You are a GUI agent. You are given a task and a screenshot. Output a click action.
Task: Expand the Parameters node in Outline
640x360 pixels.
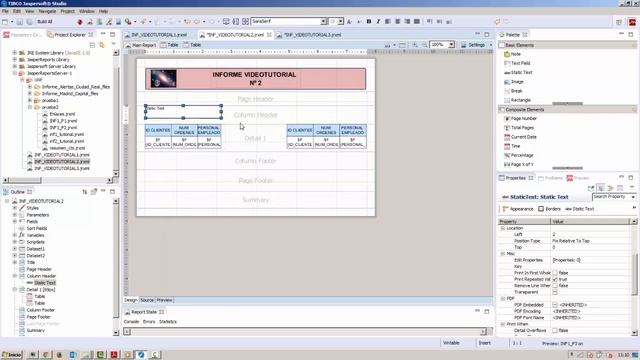point(15,215)
